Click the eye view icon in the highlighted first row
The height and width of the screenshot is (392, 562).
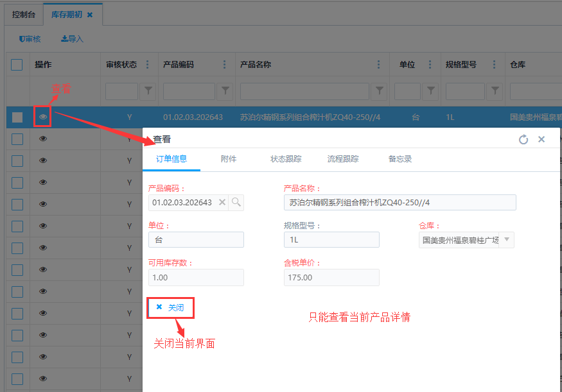tap(43, 117)
